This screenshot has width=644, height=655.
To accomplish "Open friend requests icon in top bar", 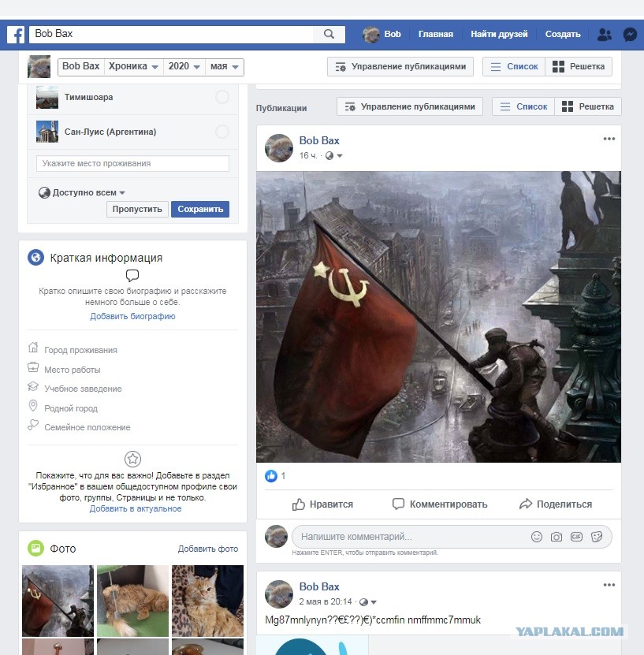I will pyautogui.click(x=605, y=34).
